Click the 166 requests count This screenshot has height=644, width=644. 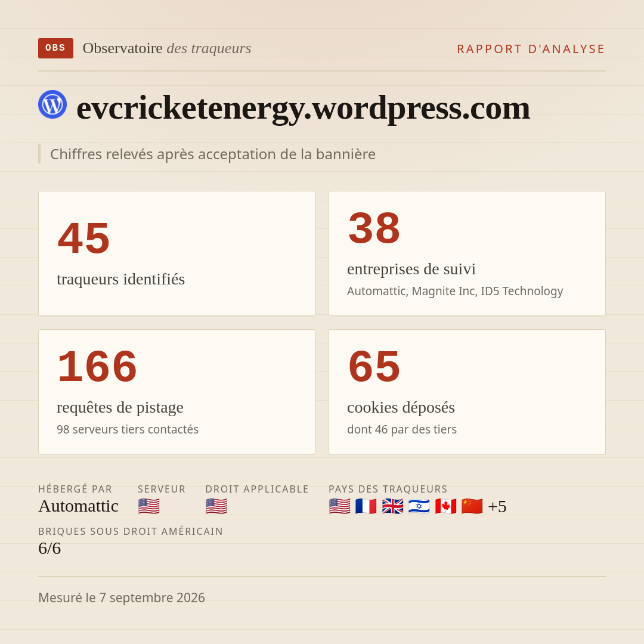tap(97, 366)
